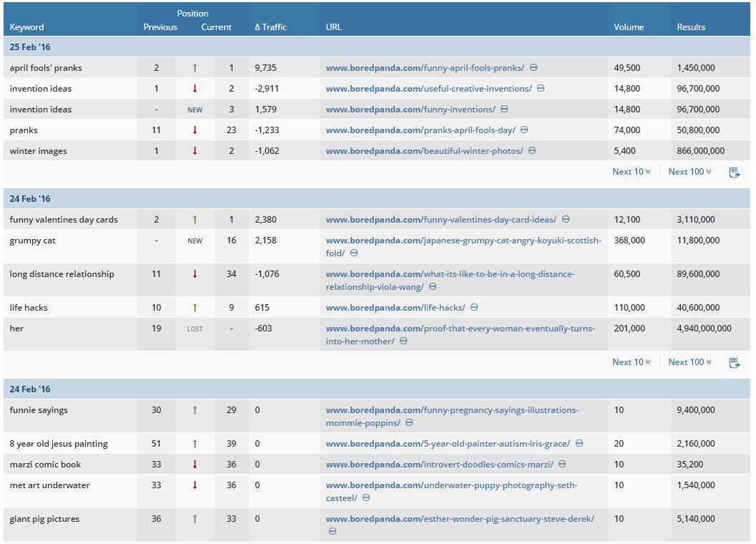This screenshot has width=756, height=544.
Task: Open the Next 100 dropdown in top section
Action: point(689,172)
